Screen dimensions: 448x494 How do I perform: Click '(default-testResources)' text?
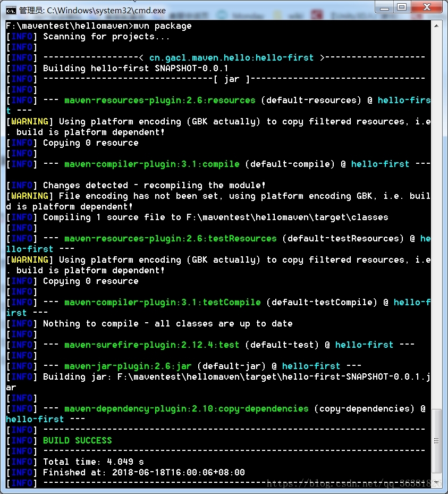point(343,239)
